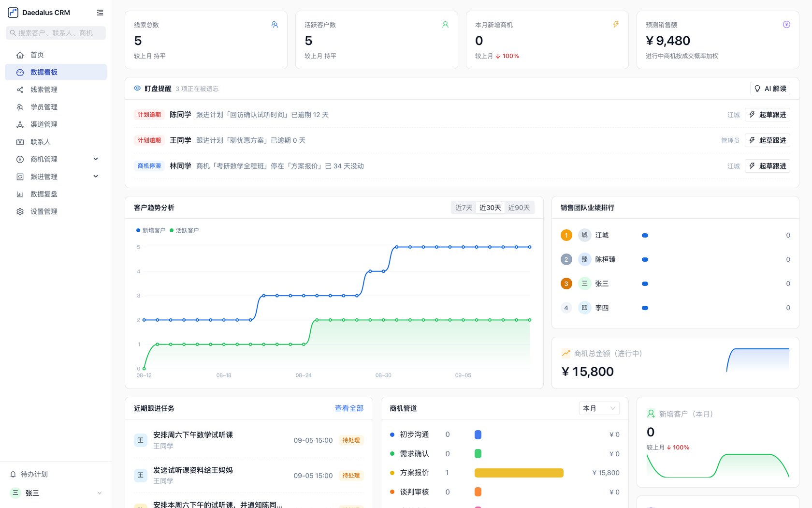The image size is (812, 508).
Task: Focus the 搜索客户、联系人、商机 search field
Action: 56,33
